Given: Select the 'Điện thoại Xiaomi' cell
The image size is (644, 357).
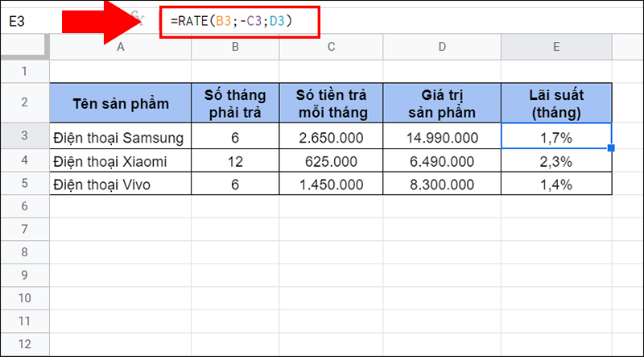Looking at the screenshot, I should point(121,161).
